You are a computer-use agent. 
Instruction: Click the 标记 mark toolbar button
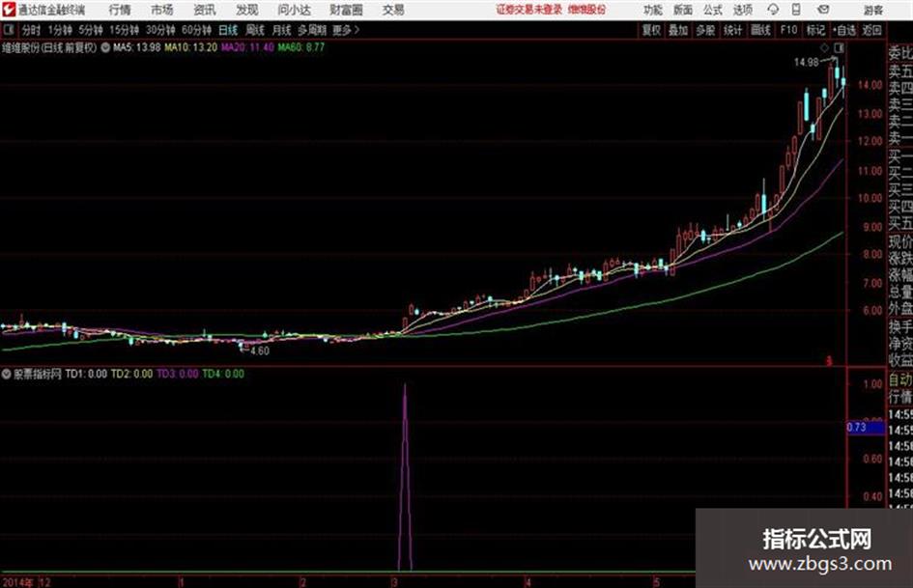click(x=815, y=30)
